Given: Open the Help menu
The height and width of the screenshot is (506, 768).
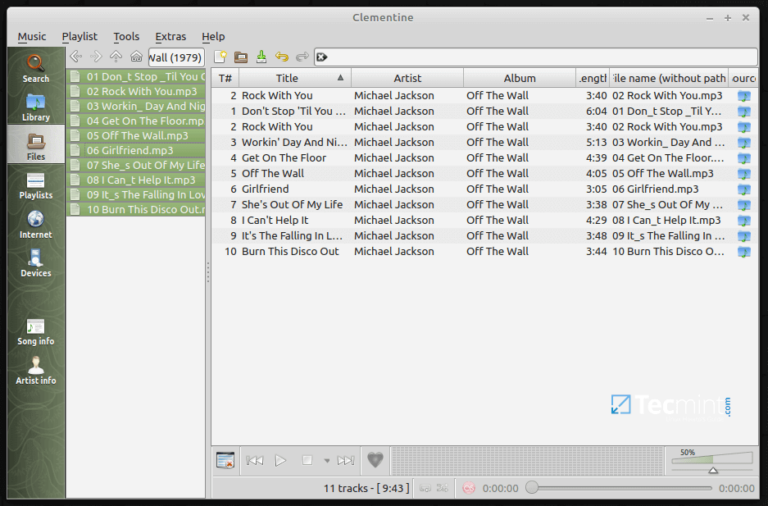Looking at the screenshot, I should pyautogui.click(x=213, y=36).
